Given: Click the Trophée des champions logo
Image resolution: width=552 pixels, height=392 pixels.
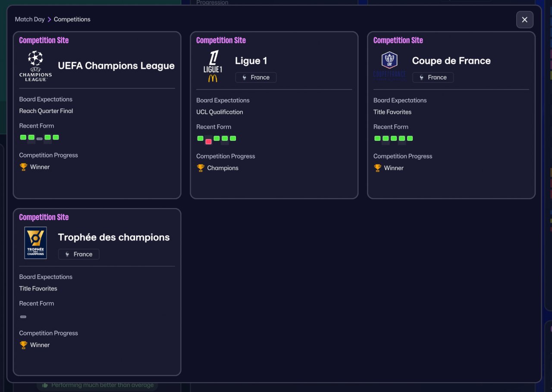Looking at the screenshot, I should coord(35,243).
